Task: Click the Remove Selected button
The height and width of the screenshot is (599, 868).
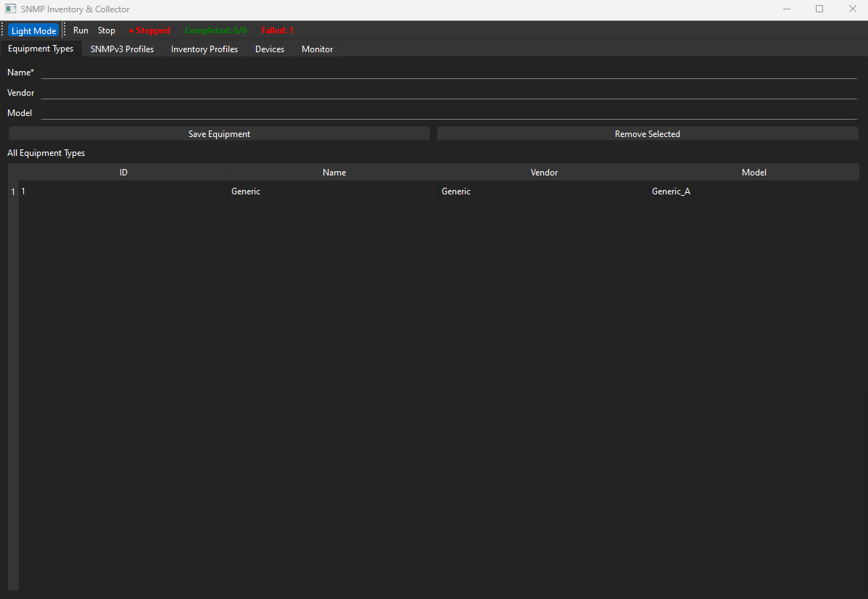Action: [x=647, y=133]
